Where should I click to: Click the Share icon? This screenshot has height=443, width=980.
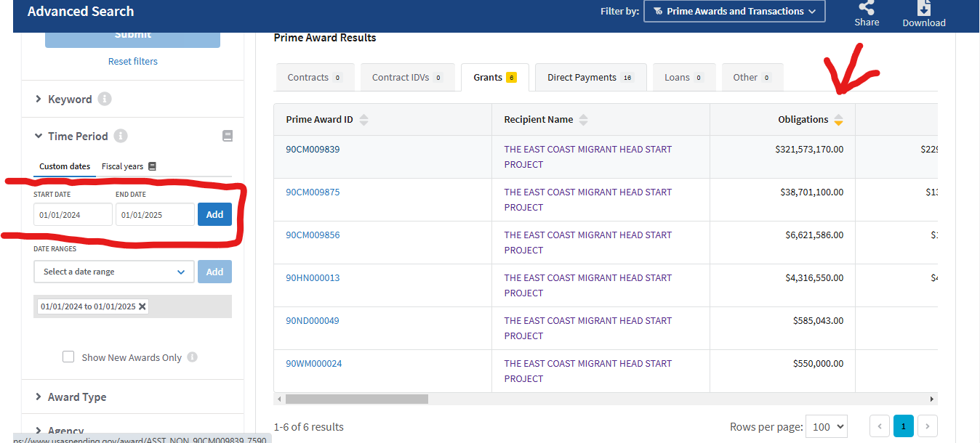[x=867, y=8]
